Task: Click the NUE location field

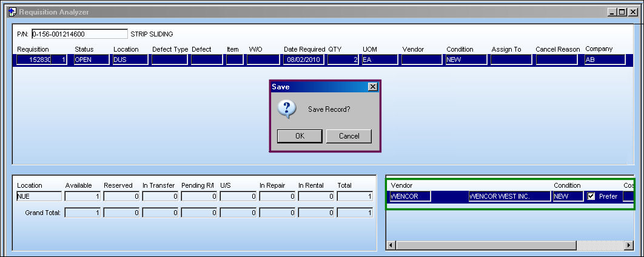Action: pyautogui.click(x=39, y=197)
